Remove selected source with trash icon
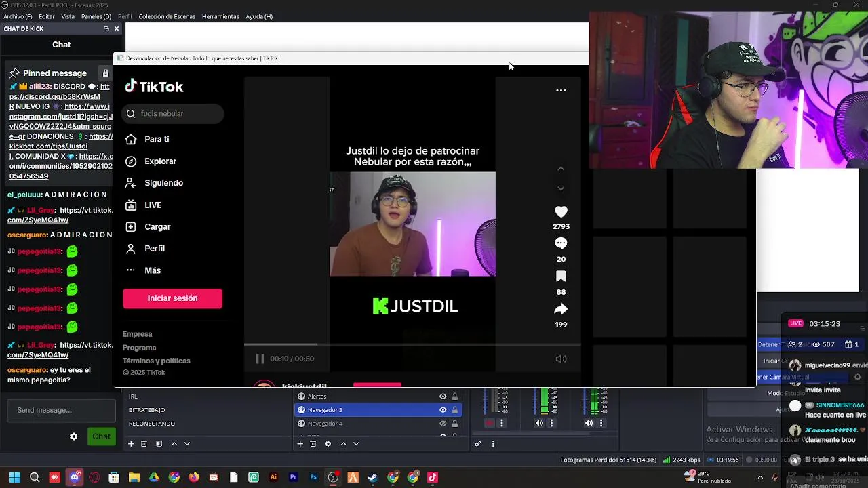The image size is (868, 488). [x=313, y=444]
